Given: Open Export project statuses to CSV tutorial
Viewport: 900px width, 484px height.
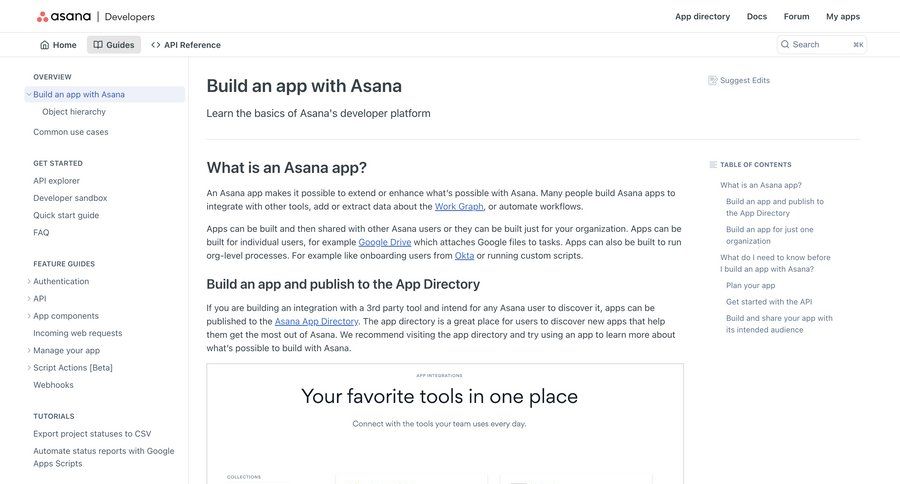Looking at the screenshot, I should pyautogui.click(x=92, y=434).
